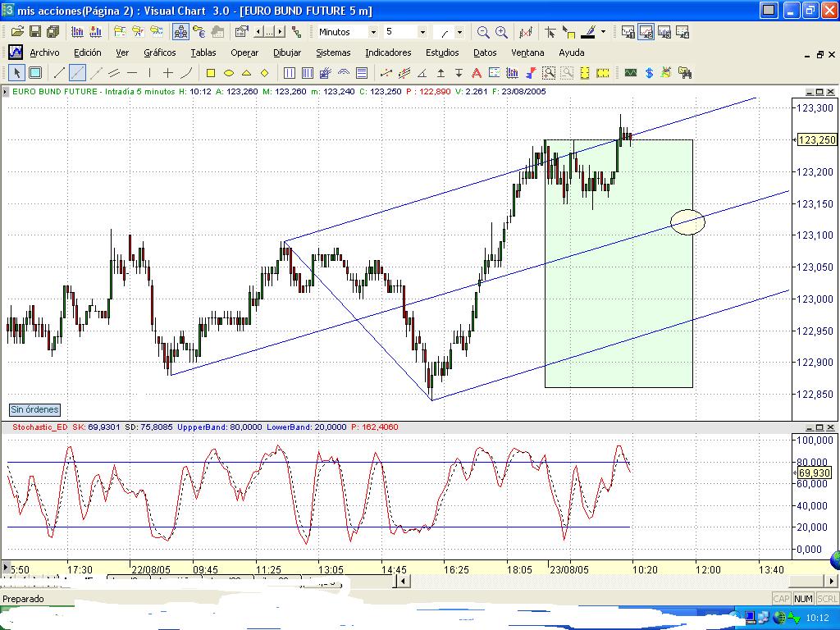The image size is (840, 630).
Task: Select the Fibonacci fan tool icon
Action: tap(326, 73)
